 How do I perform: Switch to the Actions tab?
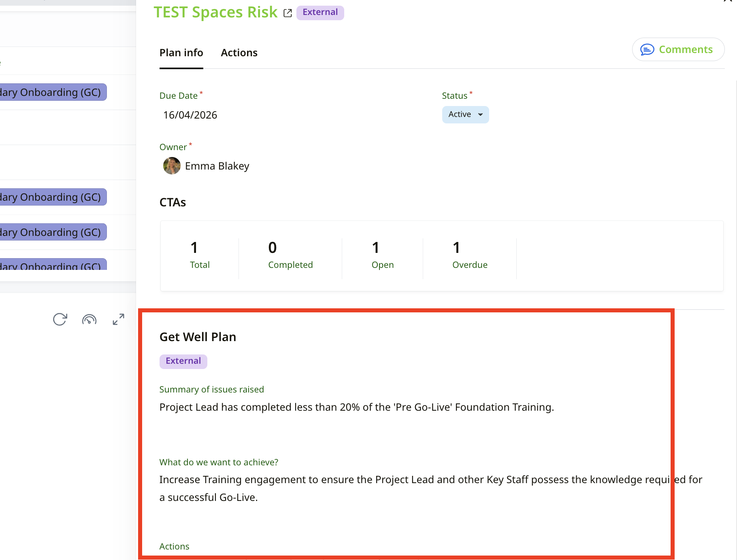click(x=239, y=53)
